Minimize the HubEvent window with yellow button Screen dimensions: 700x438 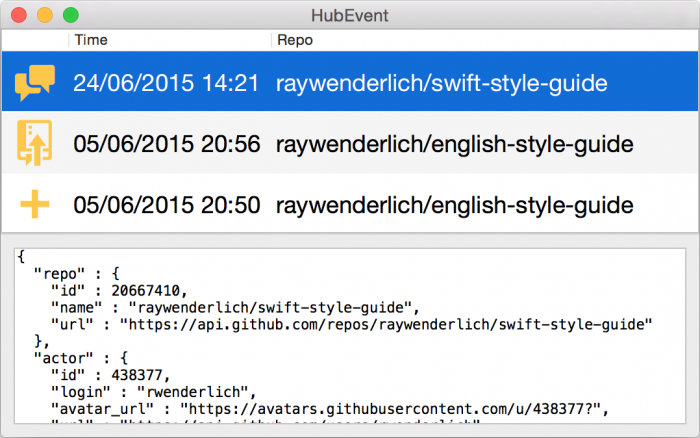pos(44,15)
